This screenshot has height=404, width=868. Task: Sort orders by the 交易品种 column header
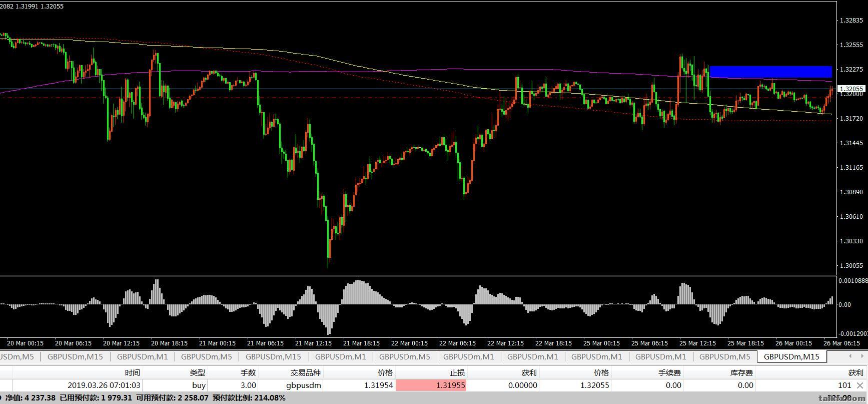[305, 372]
